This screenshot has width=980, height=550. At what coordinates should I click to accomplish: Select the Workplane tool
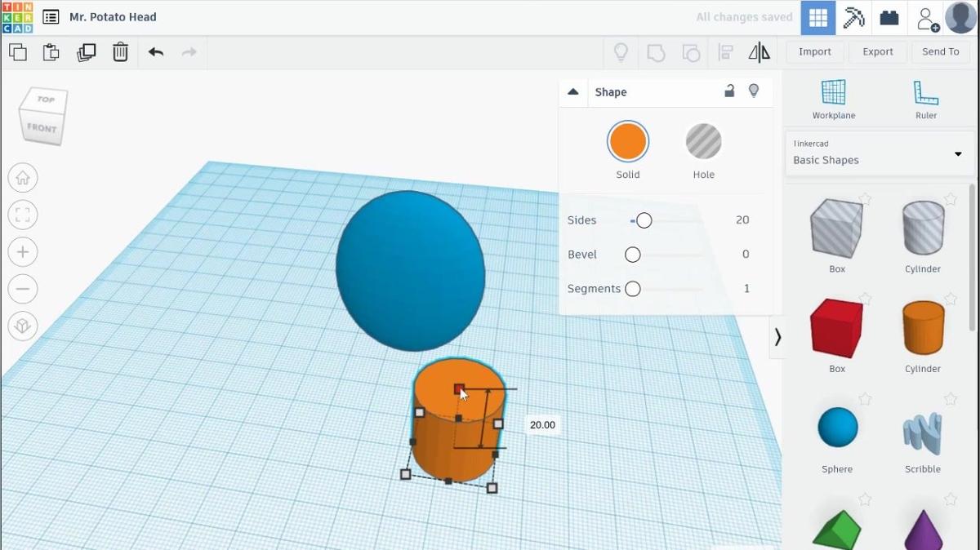tap(834, 100)
